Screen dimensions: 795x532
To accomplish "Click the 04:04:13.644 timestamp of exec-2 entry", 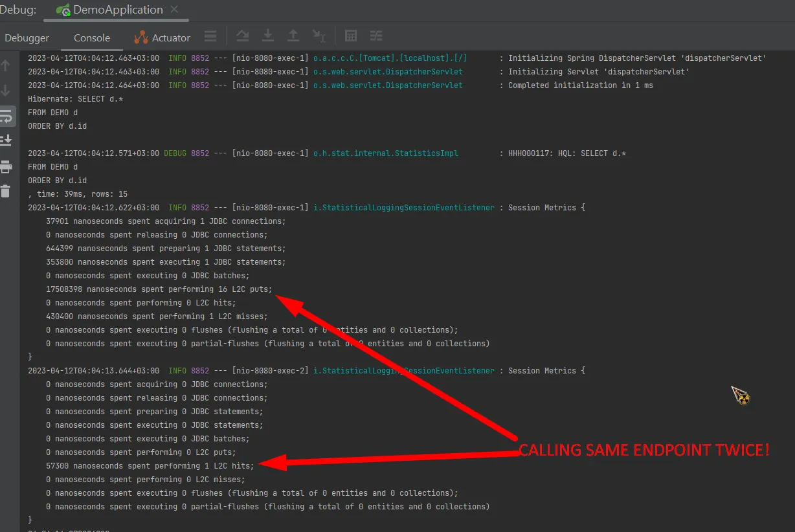I will (93, 371).
